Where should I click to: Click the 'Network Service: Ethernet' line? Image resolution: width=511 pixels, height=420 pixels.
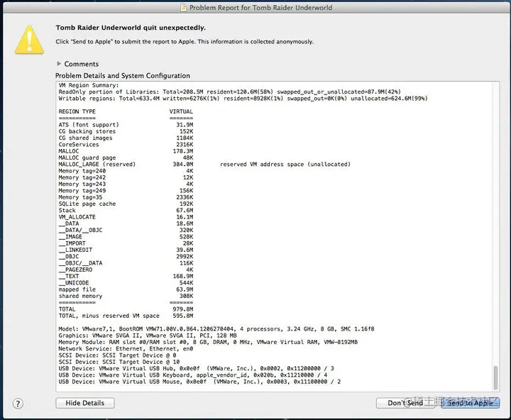pyautogui.click(x=126, y=348)
